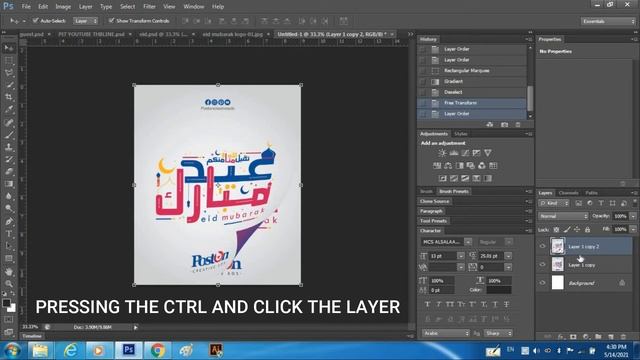Open the anti-aliasing Sharp dropdown
Viewport: 640px width, 360px height.
(498, 333)
